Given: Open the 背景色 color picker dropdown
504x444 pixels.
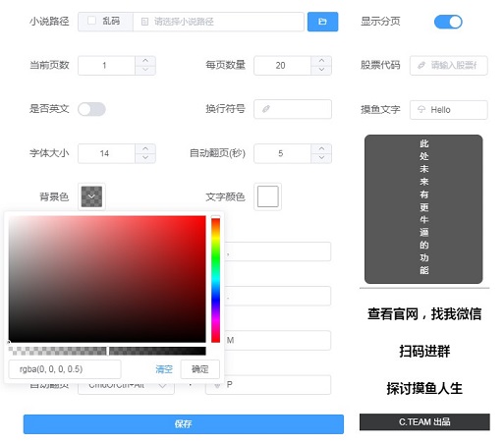Looking at the screenshot, I should [91, 196].
